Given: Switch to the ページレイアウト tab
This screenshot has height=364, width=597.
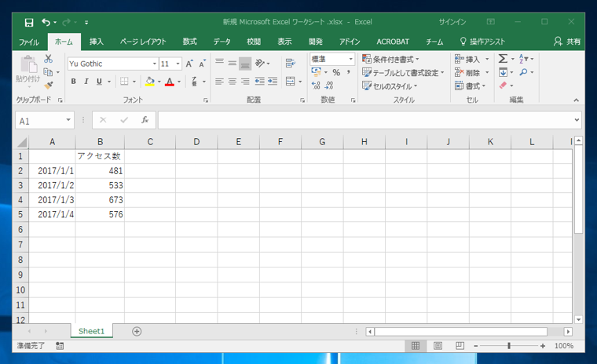Looking at the screenshot, I should 143,42.
